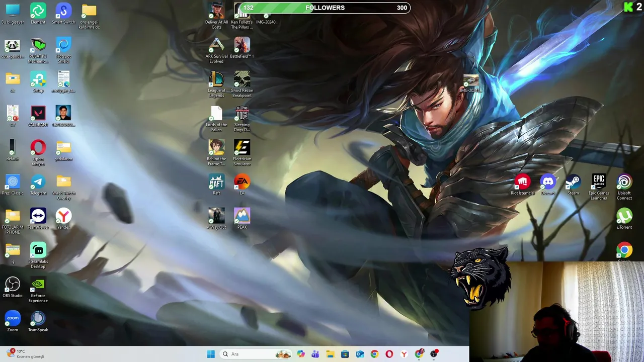Viewport: 644px width, 362px height.
Task: Open the Deliver At All Costs game
Action: (x=216, y=16)
